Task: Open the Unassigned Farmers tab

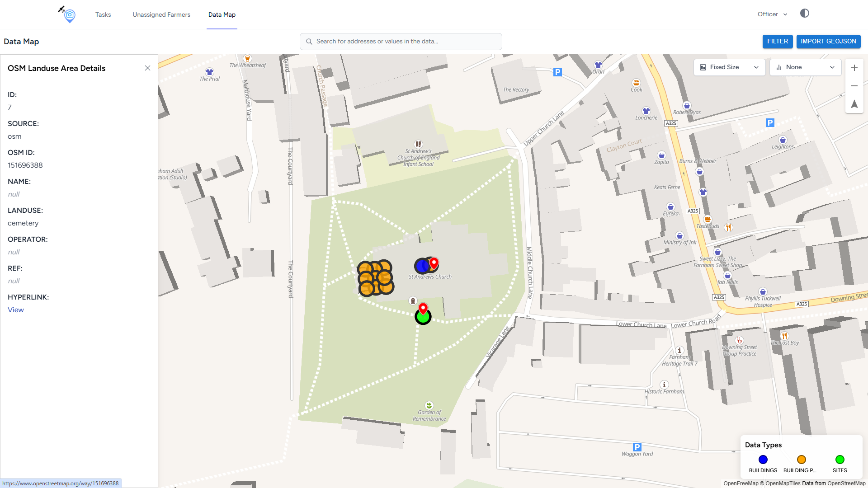Action: [x=161, y=14]
